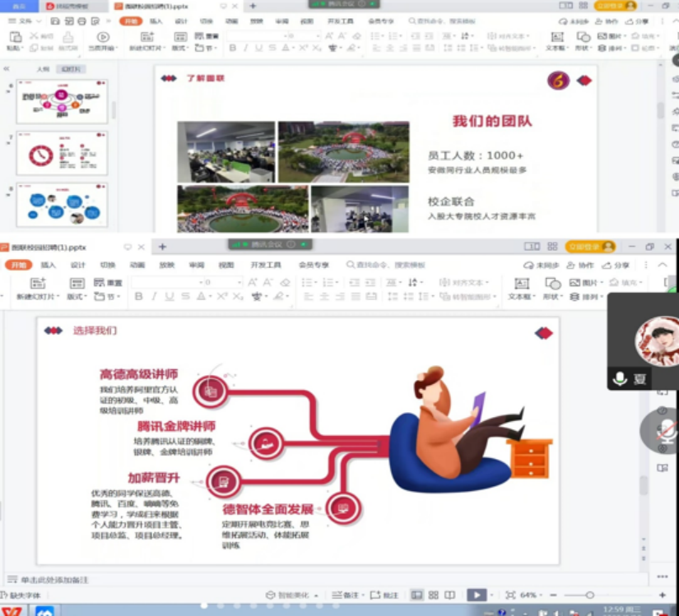Viewport: 679px width, 616px height.
Task: Click Text Box (文本框) icon in the lower window
Action: 521,284
